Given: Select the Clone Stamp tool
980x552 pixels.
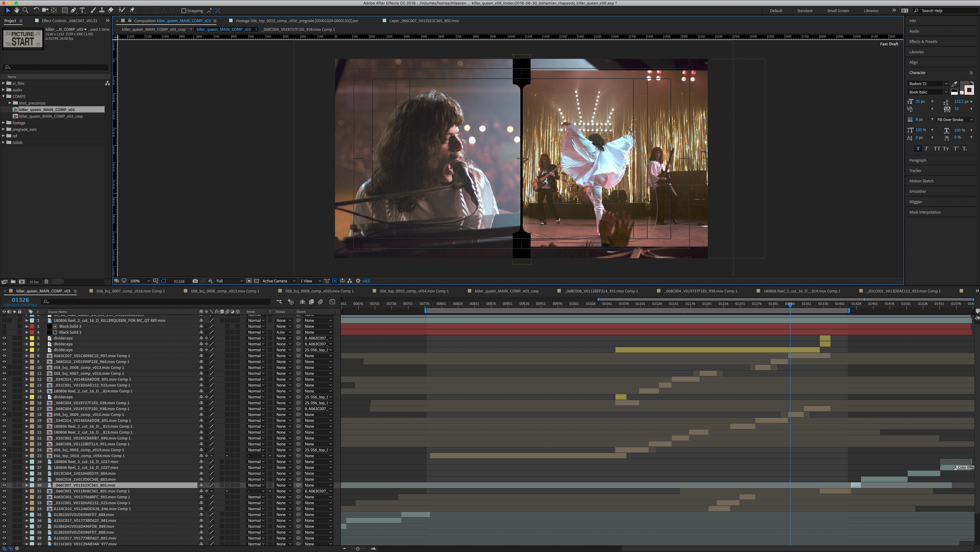Looking at the screenshot, I should pyautogui.click(x=102, y=10).
